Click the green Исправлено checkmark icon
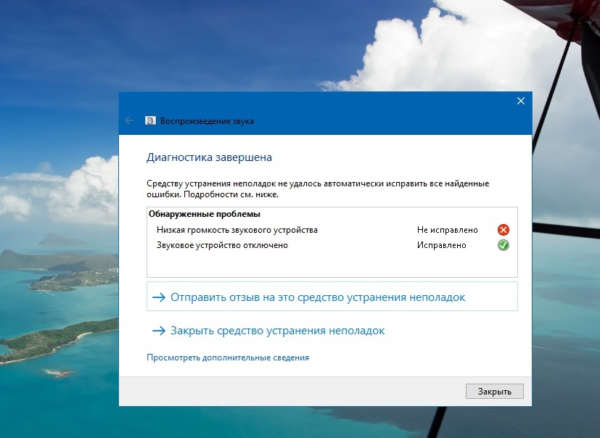600x438 pixels. [x=503, y=244]
